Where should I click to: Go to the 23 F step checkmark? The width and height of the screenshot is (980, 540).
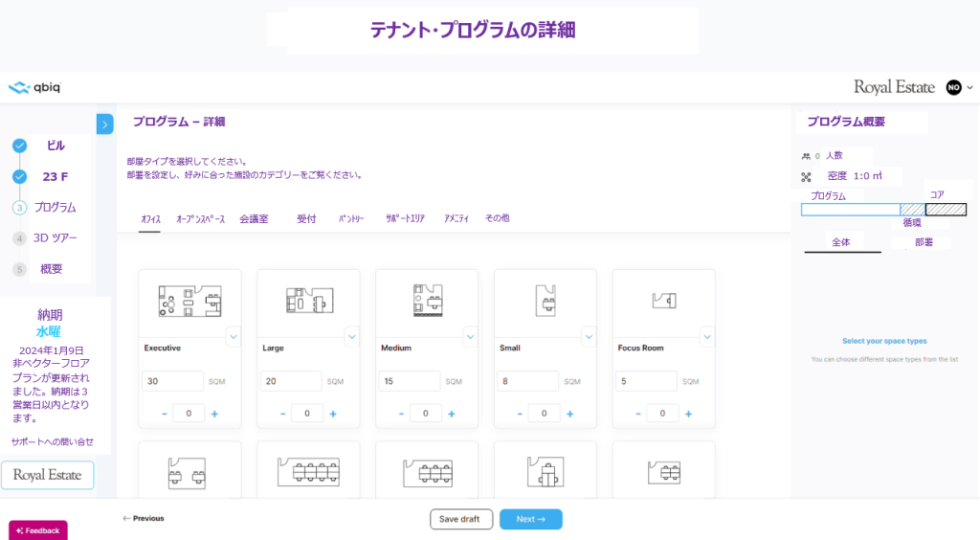(20, 176)
